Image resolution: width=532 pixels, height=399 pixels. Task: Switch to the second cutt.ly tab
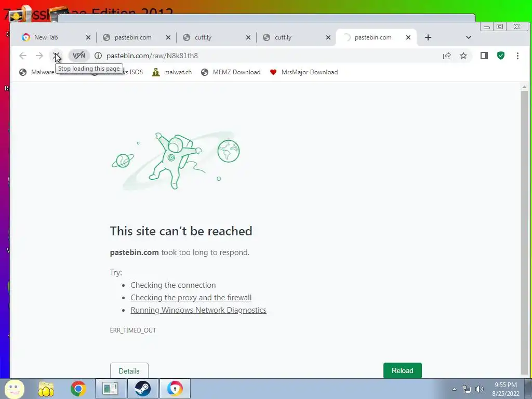[293, 37]
